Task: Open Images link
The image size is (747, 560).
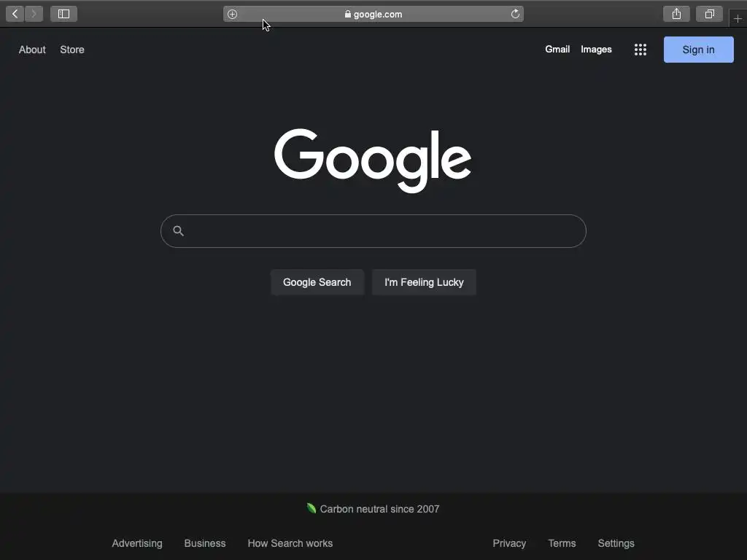Action: [x=596, y=50]
